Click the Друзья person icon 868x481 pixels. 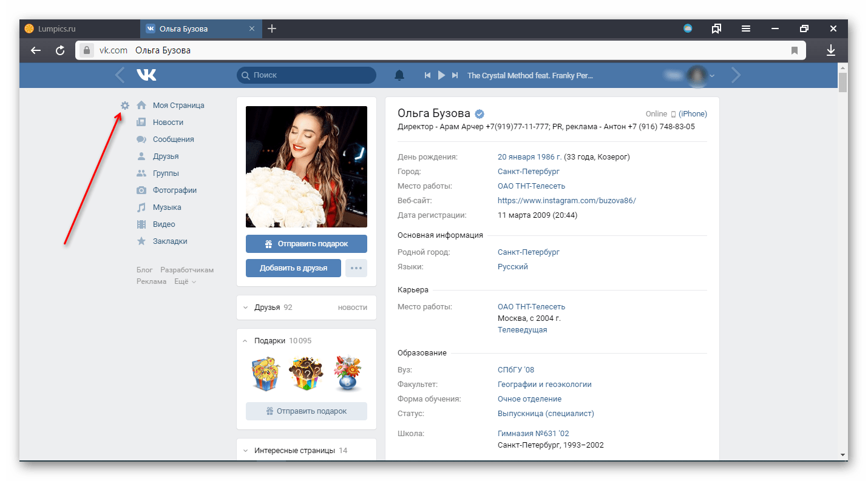pos(141,156)
